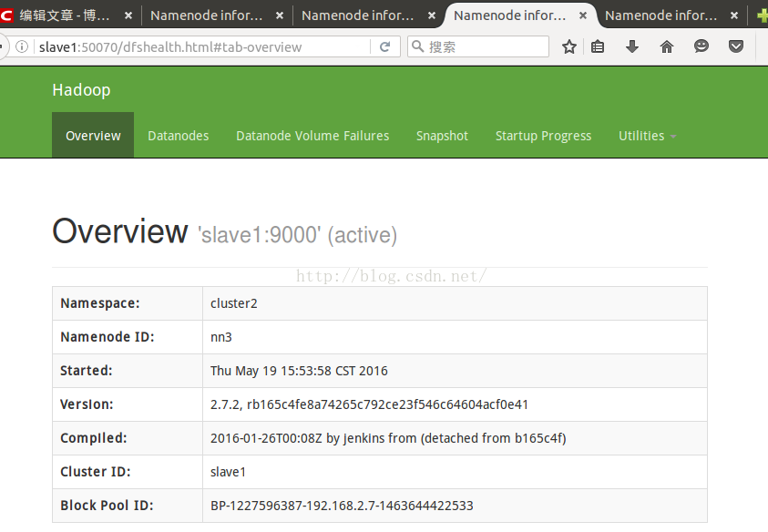768x532 pixels.
Task: Focus the URL address field
Action: pos(200,47)
